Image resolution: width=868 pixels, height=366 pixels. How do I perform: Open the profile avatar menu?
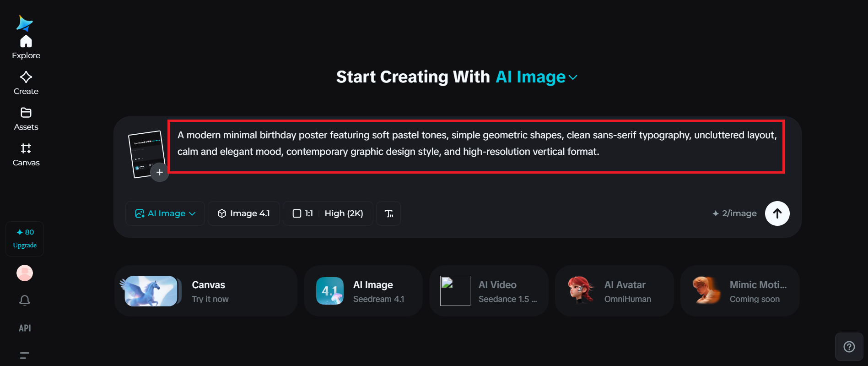click(x=25, y=273)
